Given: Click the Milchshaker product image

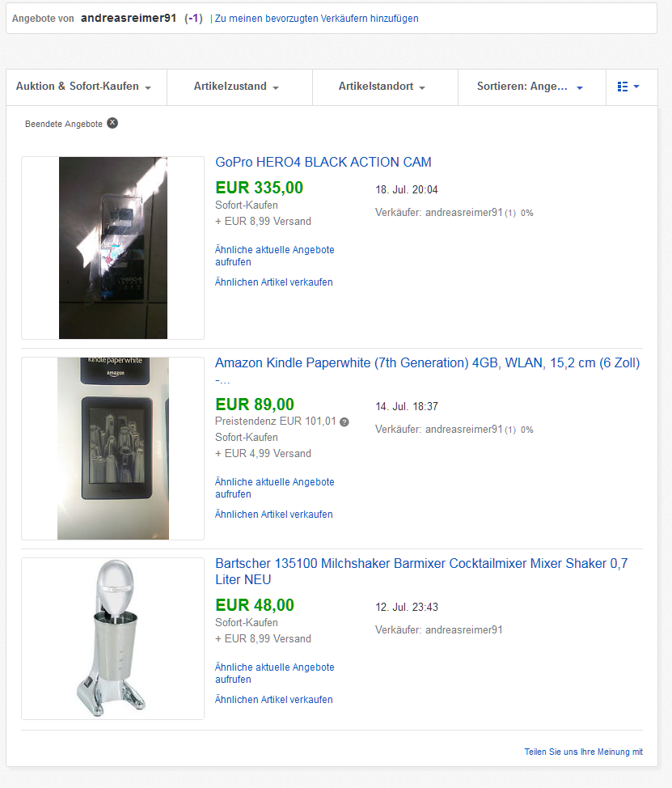Looking at the screenshot, I should pos(113,638).
